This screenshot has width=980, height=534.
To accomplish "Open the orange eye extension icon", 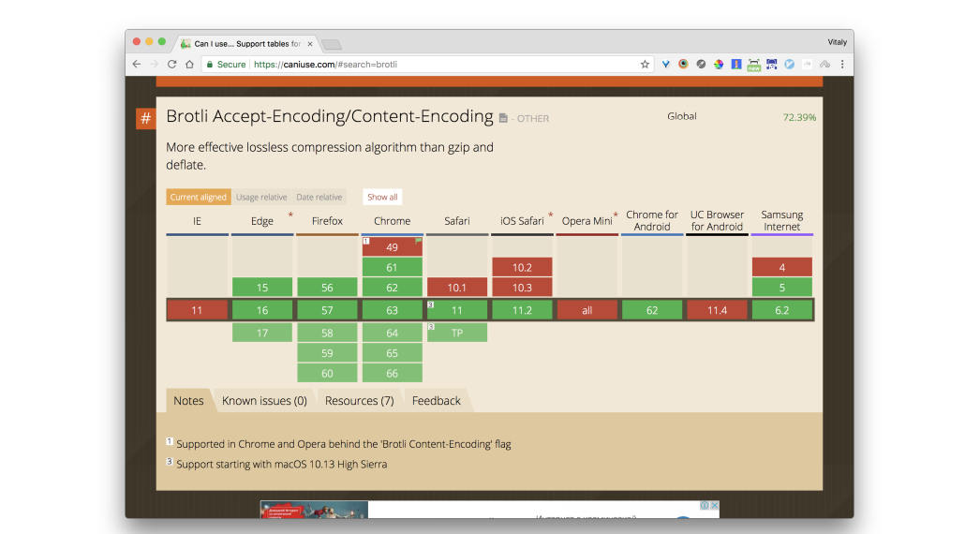I will [683, 64].
